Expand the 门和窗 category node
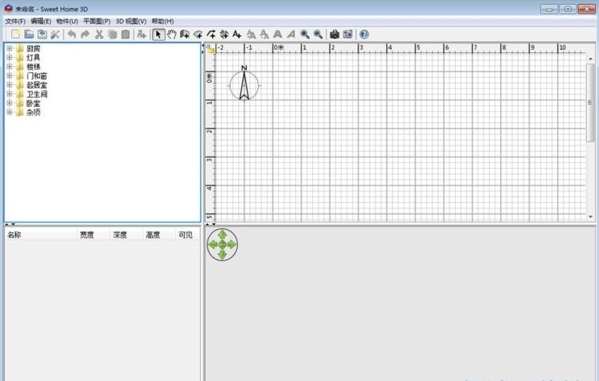599x381 pixels. pos(10,76)
